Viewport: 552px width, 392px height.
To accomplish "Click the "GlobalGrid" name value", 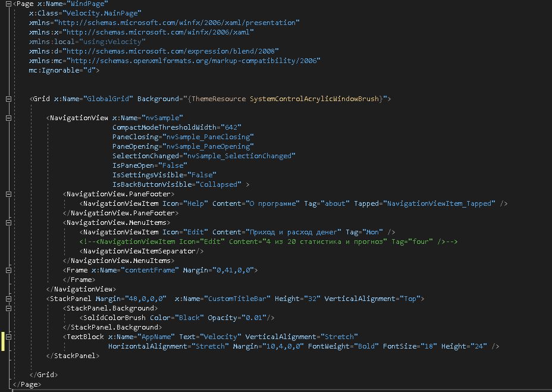I will (108, 99).
